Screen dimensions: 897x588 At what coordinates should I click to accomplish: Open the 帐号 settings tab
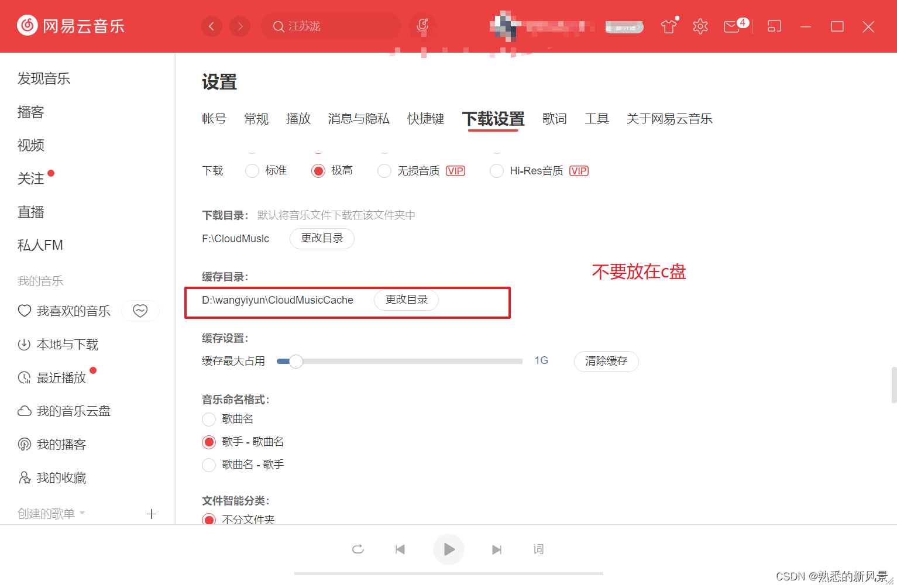pos(214,119)
